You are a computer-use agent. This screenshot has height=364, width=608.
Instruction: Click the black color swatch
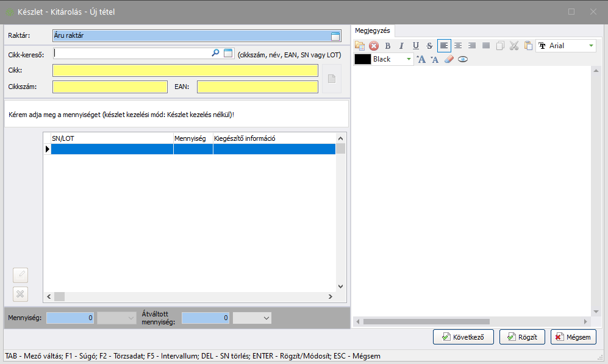363,59
